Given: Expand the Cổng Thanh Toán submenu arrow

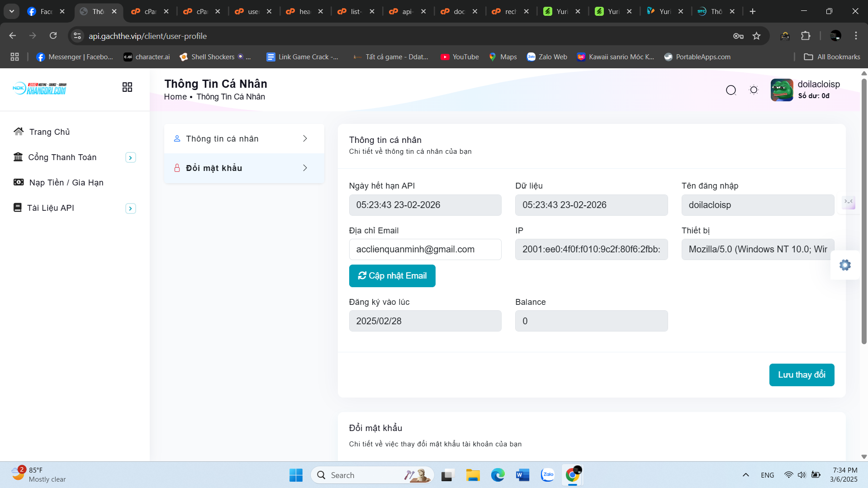Looking at the screenshot, I should (x=130, y=157).
